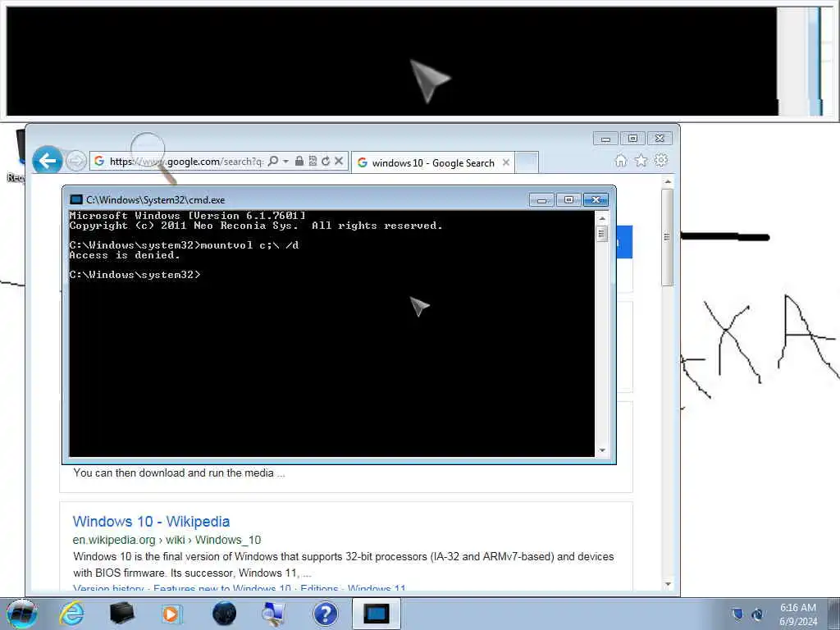
Task: Open Favorites with the star icon
Action: (641, 160)
